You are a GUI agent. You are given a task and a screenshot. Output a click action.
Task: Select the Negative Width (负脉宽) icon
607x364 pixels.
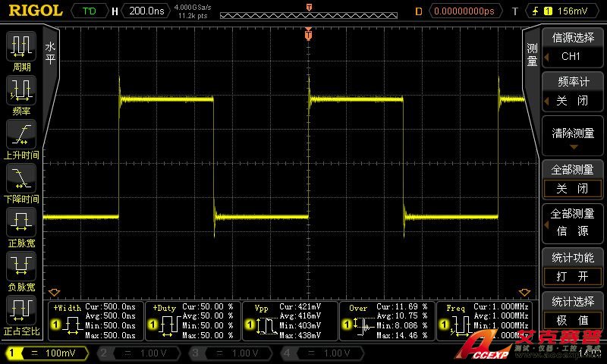pos(20,267)
